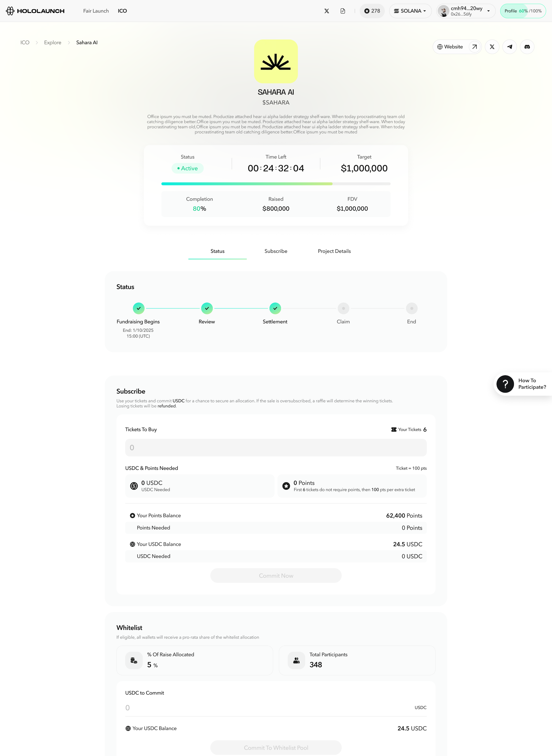Click the Review step checkmark
552x756 pixels.
[x=207, y=308]
